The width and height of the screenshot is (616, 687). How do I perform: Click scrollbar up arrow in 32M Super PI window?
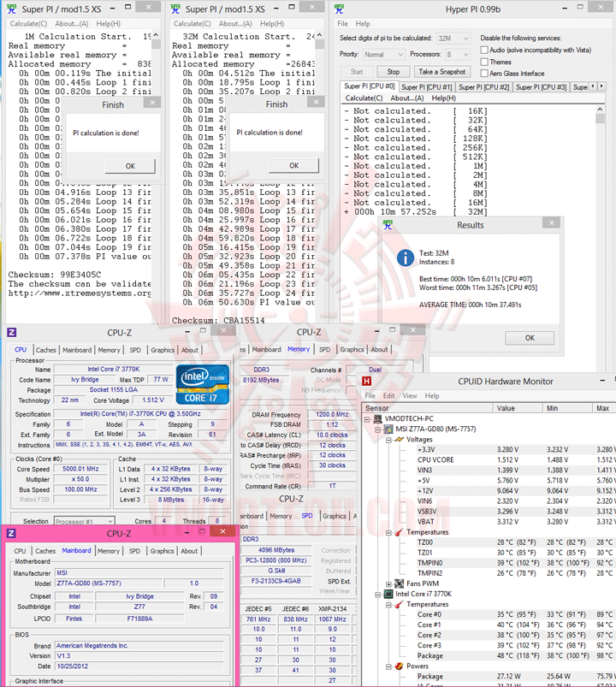coord(319,35)
